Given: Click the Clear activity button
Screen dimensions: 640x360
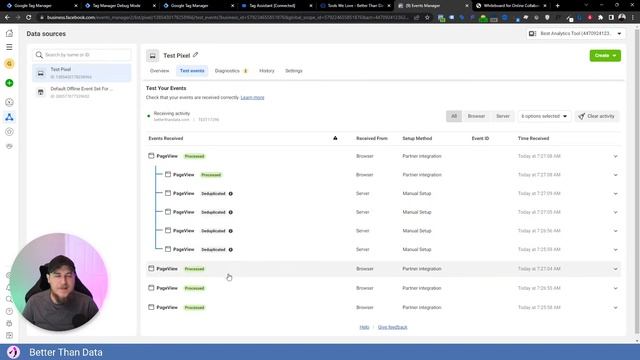Looking at the screenshot, I should click(x=597, y=116).
